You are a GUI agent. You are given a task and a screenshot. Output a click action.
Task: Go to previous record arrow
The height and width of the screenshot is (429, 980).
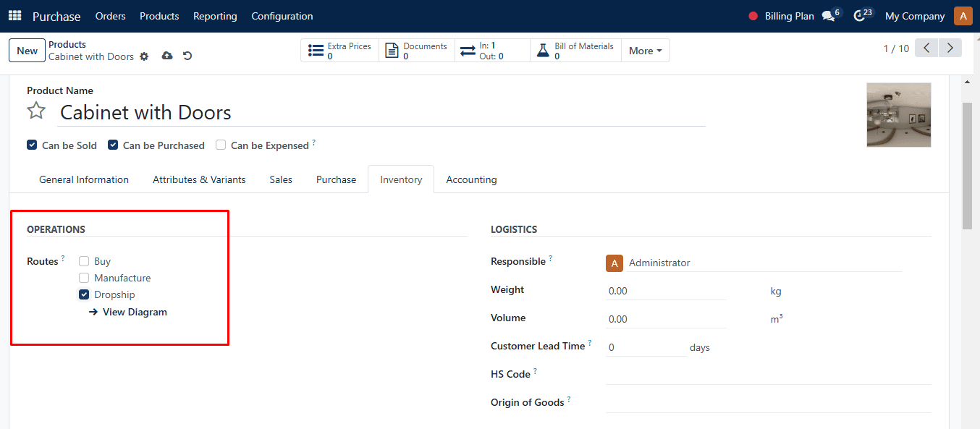[x=926, y=48]
